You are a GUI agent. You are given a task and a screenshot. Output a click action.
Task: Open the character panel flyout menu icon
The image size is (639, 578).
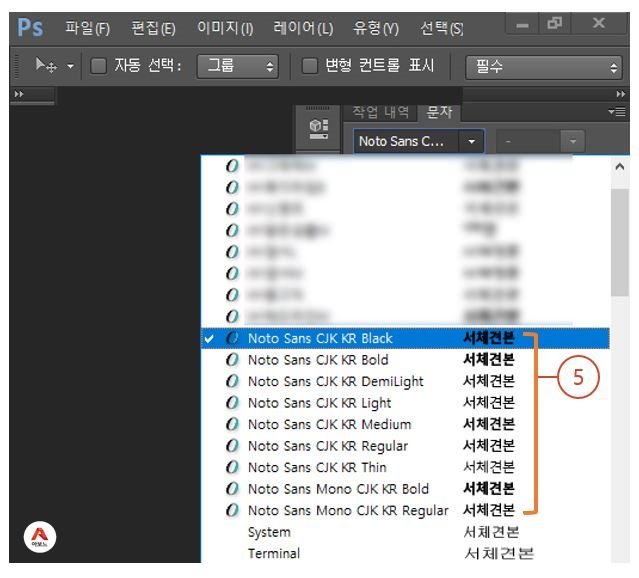click(617, 111)
